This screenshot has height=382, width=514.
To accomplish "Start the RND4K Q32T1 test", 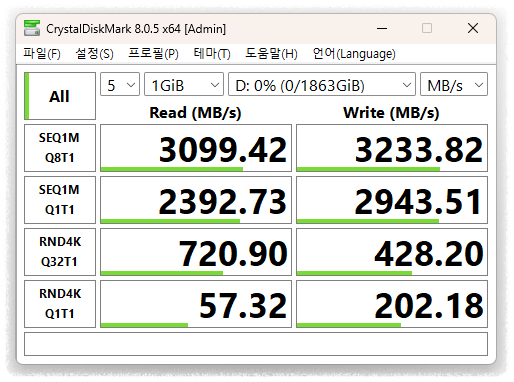I will point(60,252).
